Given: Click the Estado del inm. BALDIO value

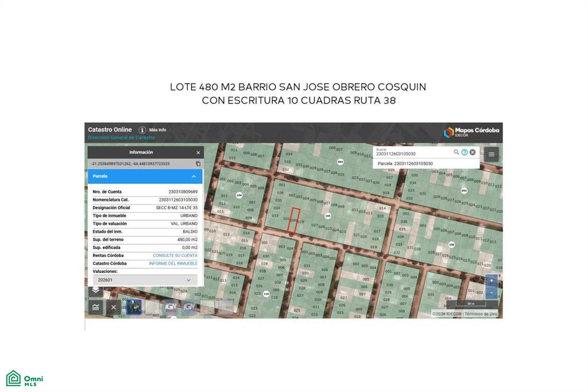Looking at the screenshot, I should (190, 232).
